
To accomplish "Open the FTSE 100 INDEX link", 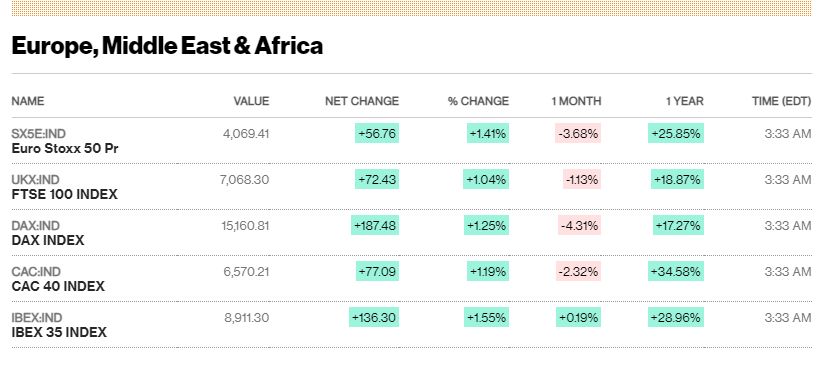I will point(64,195).
